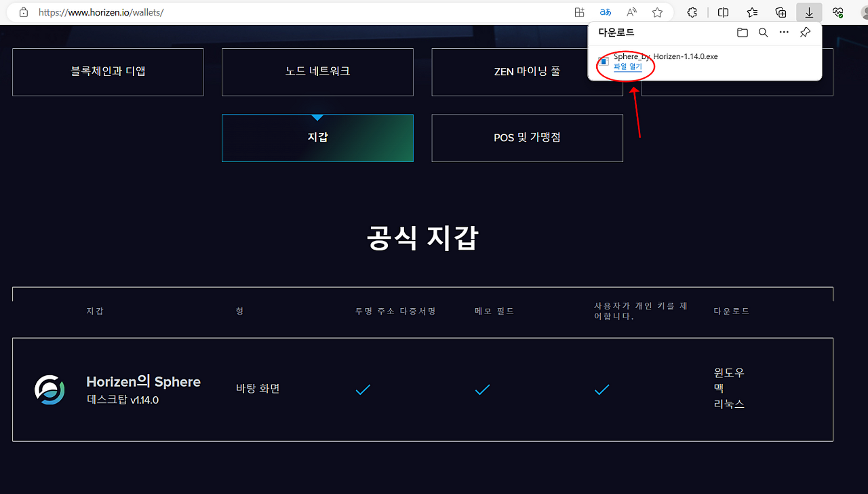Search downloads with the magnifier icon
The image size is (868, 494).
click(763, 32)
